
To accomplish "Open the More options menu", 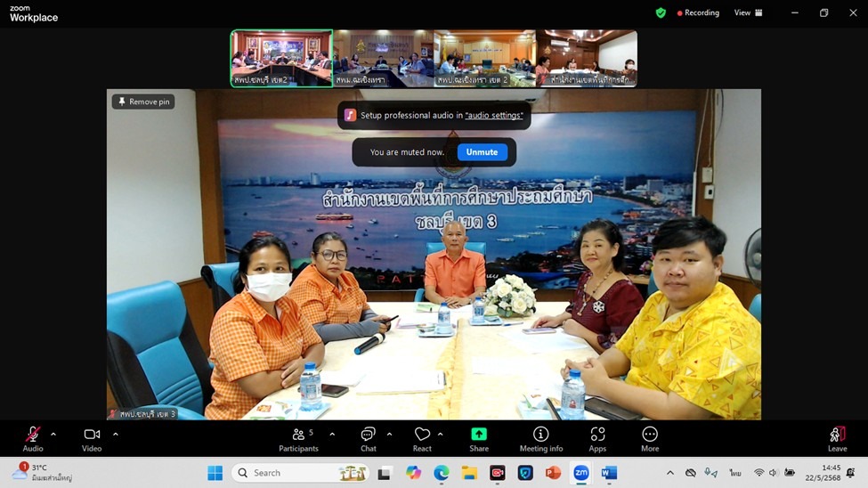I will [650, 439].
